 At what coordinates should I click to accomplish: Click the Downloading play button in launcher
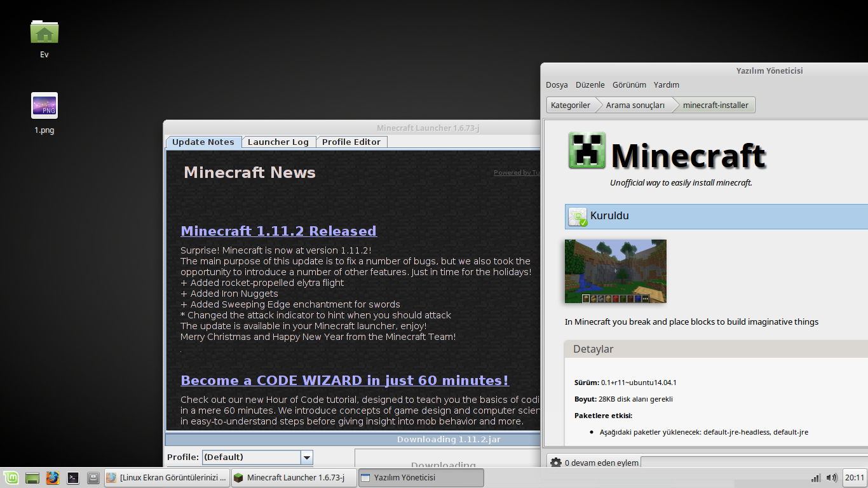click(447, 459)
